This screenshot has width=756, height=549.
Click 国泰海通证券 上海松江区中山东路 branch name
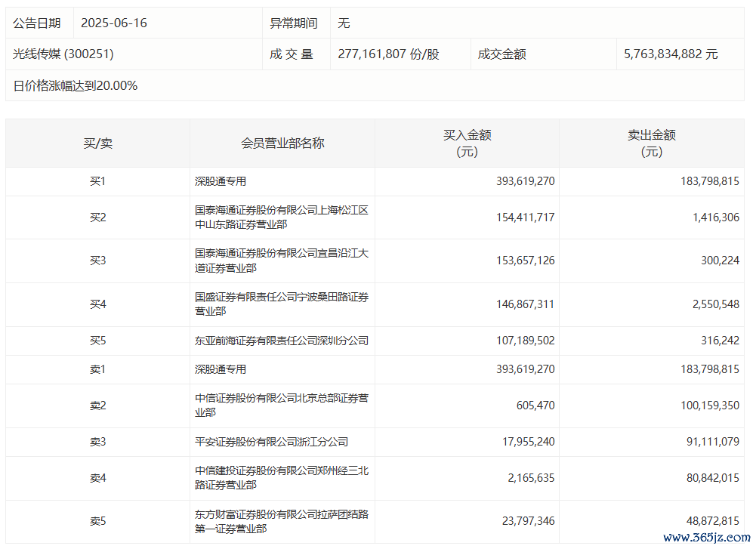coord(282,217)
